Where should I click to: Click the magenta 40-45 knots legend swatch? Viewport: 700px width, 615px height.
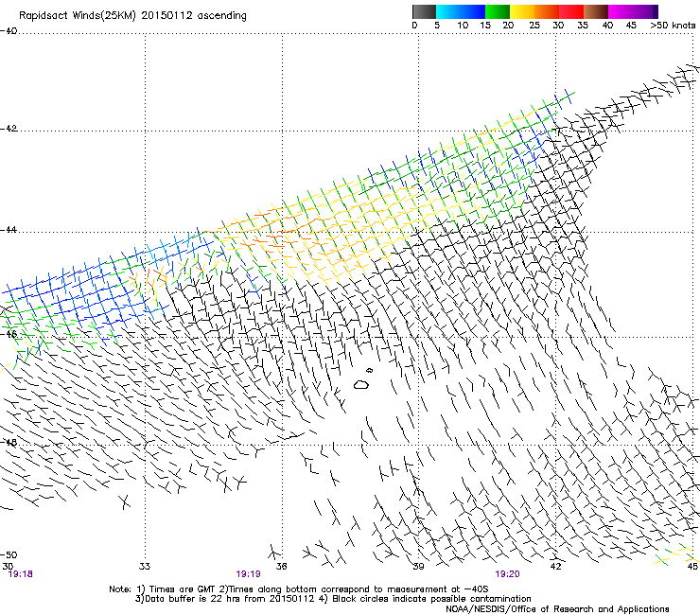621,11
